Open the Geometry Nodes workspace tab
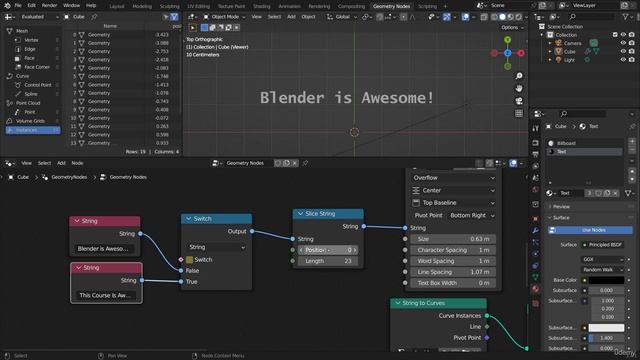 [391, 6]
